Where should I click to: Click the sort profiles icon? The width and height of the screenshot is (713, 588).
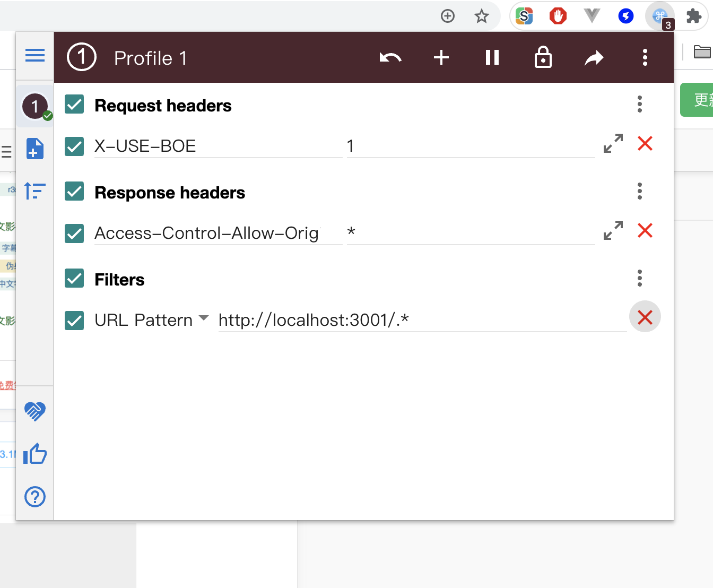tap(35, 191)
